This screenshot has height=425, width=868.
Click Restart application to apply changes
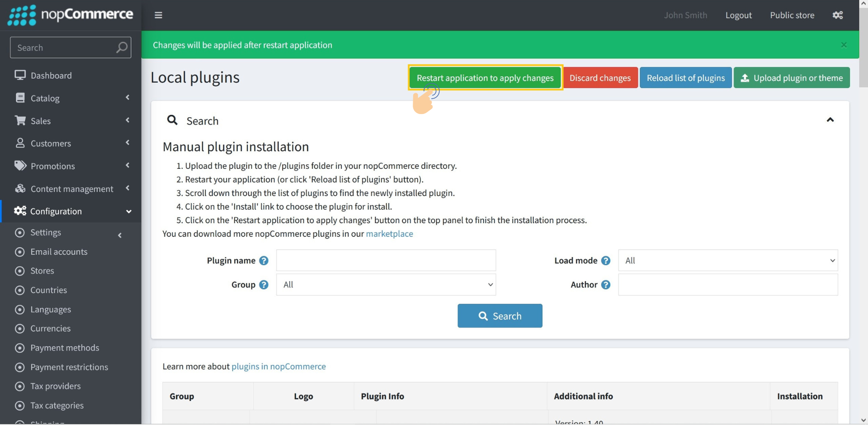coord(485,78)
